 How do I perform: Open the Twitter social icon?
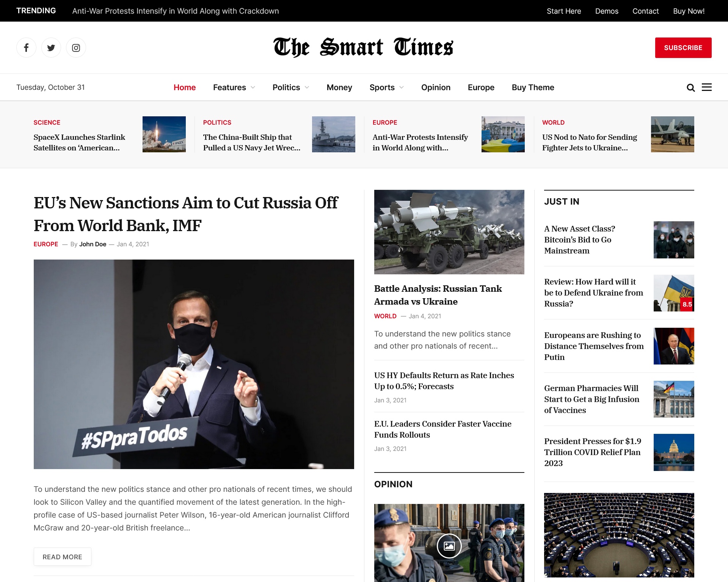(51, 48)
